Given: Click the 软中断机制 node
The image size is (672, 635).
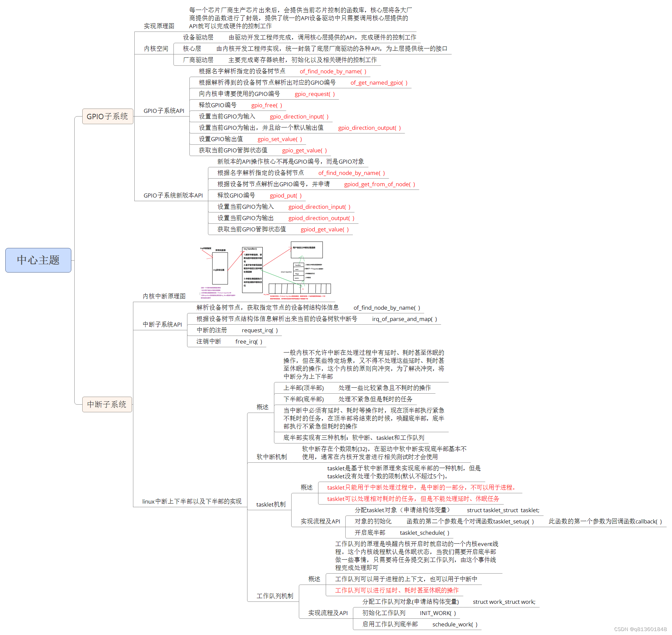Looking at the screenshot, I should tap(272, 457).
